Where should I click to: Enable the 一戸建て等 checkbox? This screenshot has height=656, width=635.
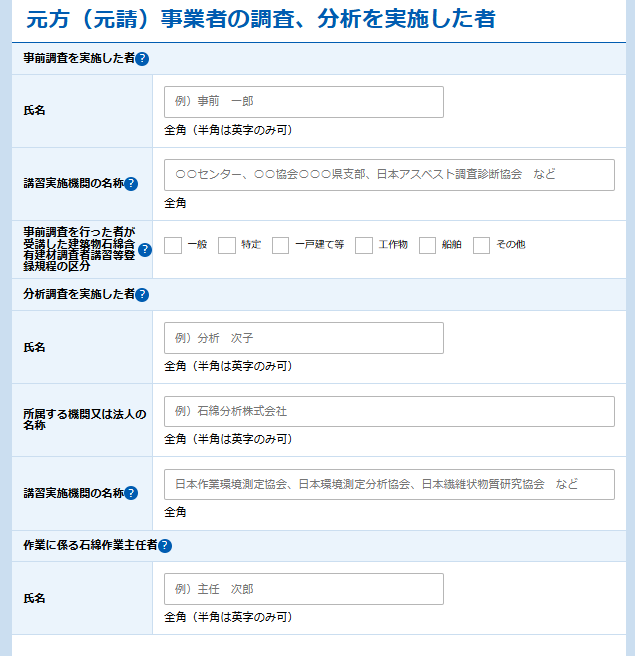281,245
